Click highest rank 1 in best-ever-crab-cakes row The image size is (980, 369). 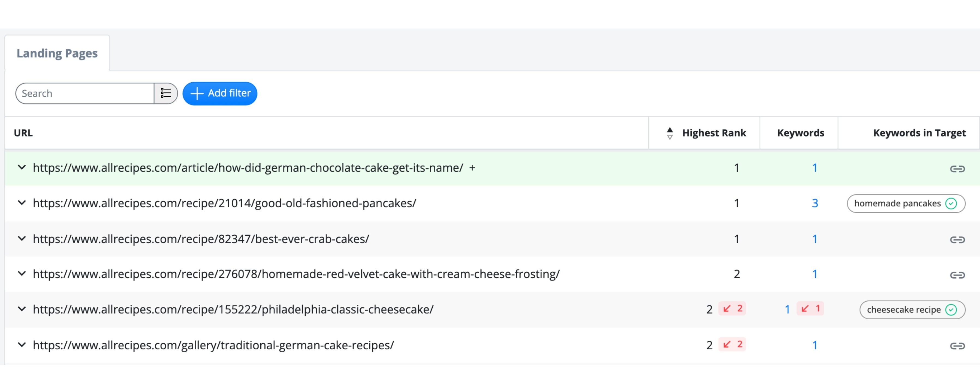coord(737,239)
